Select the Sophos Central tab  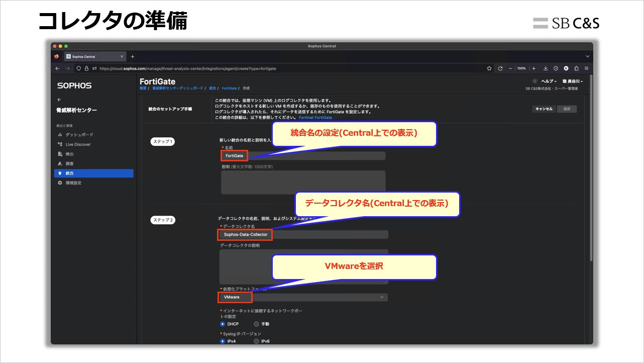tap(94, 56)
